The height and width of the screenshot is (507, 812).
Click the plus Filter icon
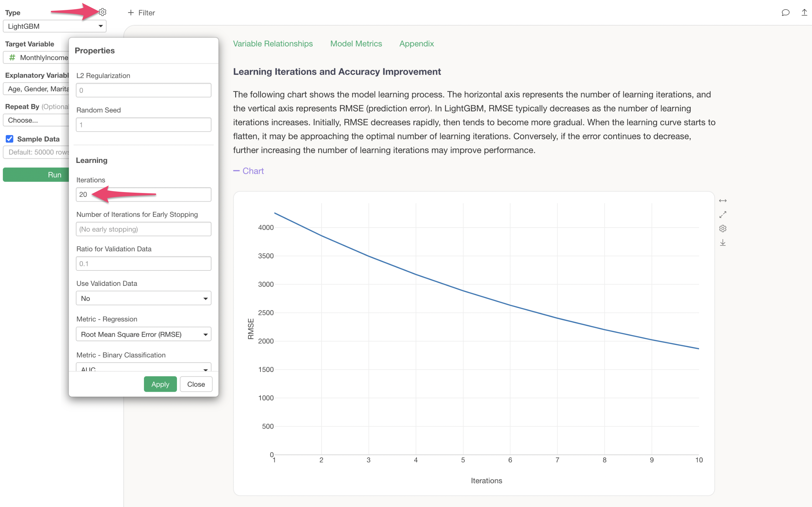pyautogui.click(x=131, y=13)
